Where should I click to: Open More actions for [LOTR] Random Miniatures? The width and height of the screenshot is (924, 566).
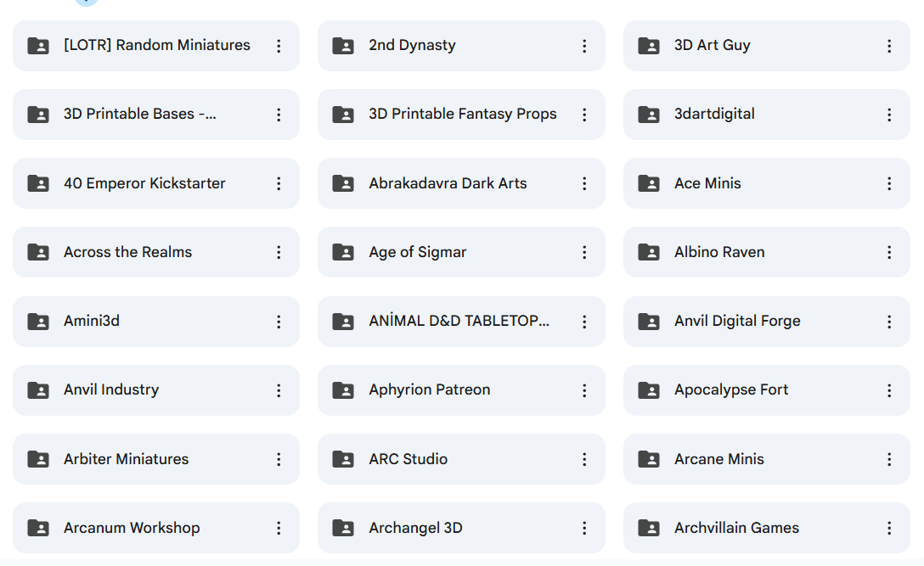pos(279,46)
